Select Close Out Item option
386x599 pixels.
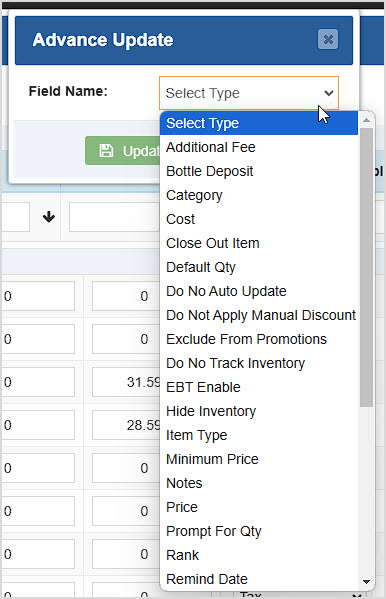click(x=259, y=243)
